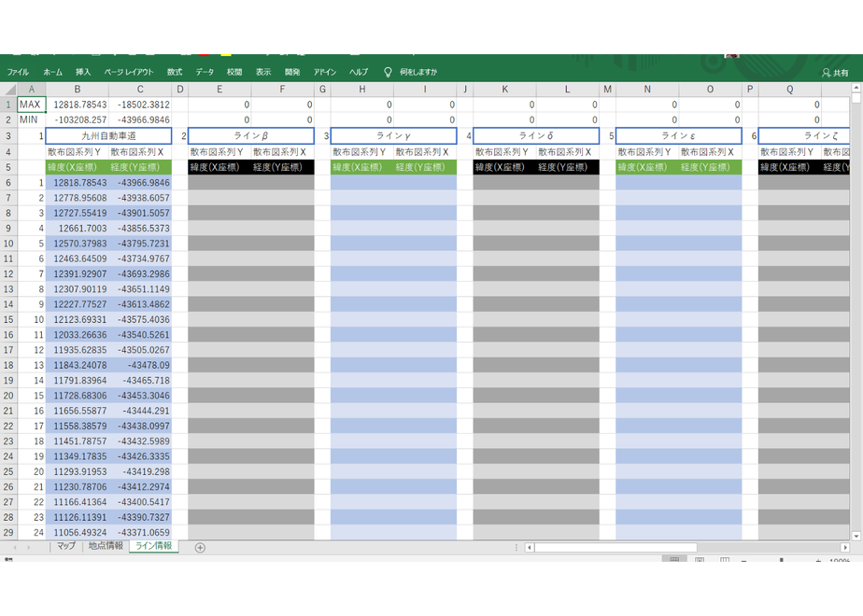
Task: Switch to the ホーム ribbon tab
Action: pos(53,72)
